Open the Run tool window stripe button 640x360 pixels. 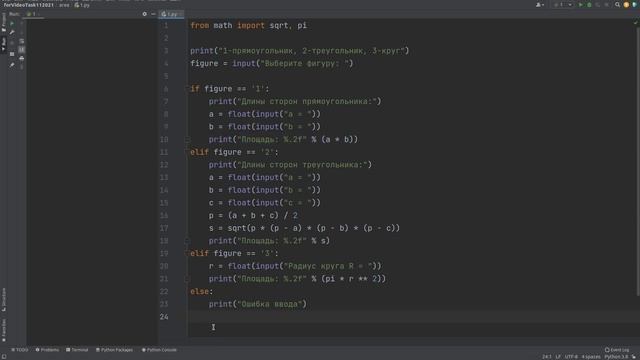pos(4,44)
